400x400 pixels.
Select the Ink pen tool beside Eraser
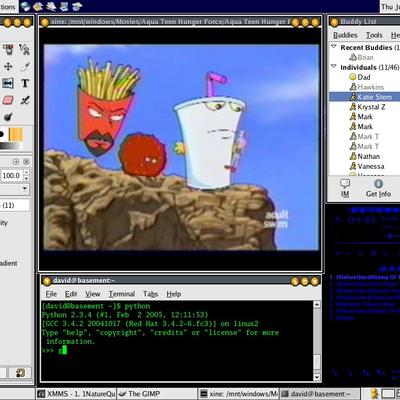pos(25,100)
